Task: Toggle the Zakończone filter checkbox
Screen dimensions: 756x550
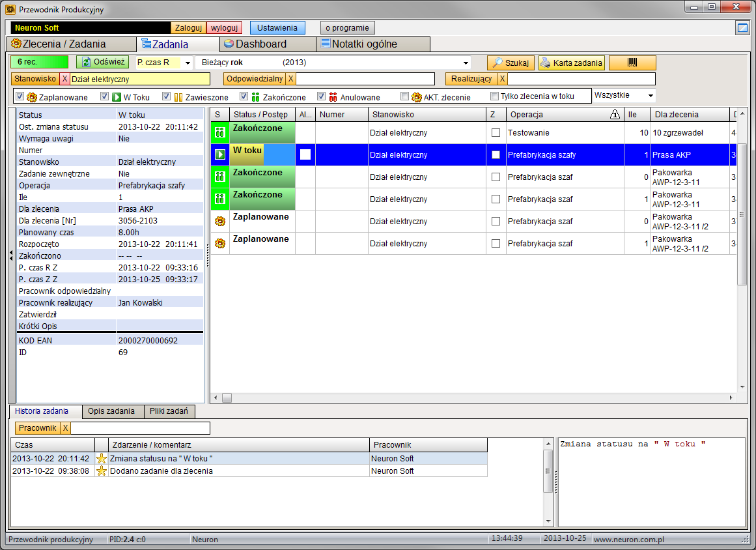Action: pyautogui.click(x=244, y=96)
